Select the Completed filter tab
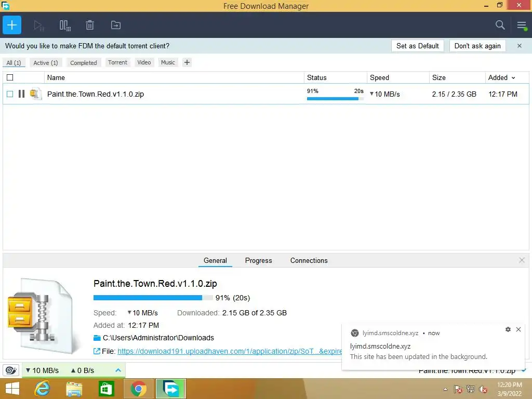Viewport: 532px width, 399px height. pos(84,63)
